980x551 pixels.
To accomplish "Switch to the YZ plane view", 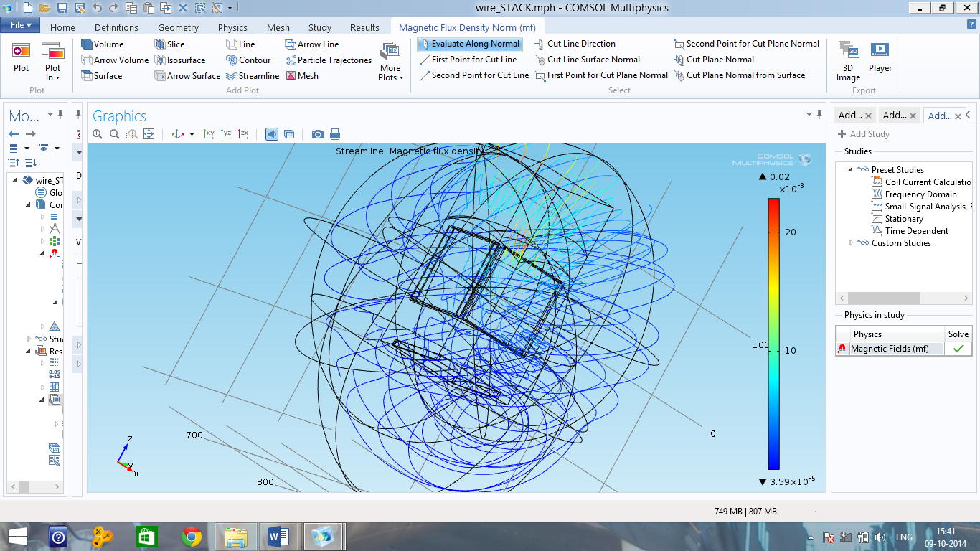I will tap(226, 134).
